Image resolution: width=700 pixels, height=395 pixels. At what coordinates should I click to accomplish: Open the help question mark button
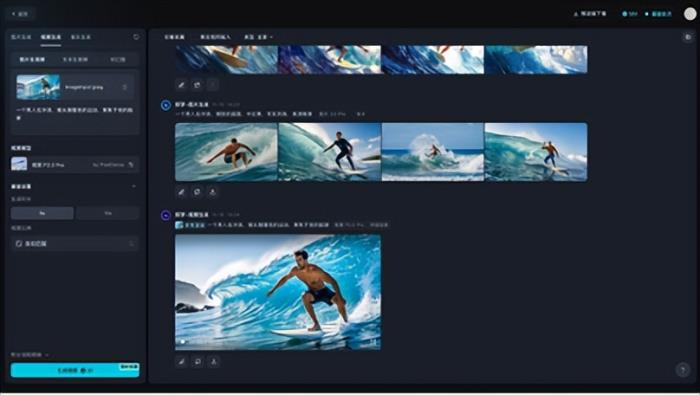(x=683, y=370)
